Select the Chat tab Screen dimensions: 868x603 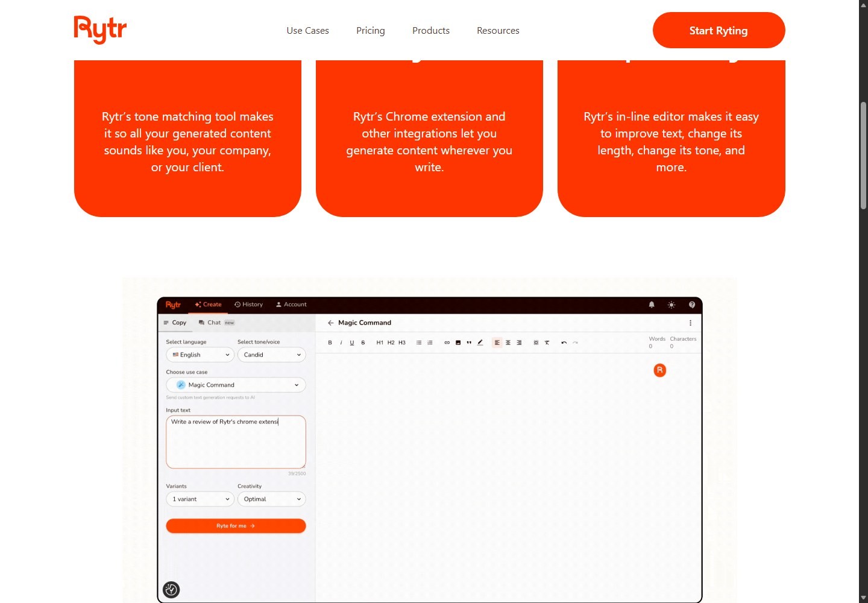click(216, 323)
